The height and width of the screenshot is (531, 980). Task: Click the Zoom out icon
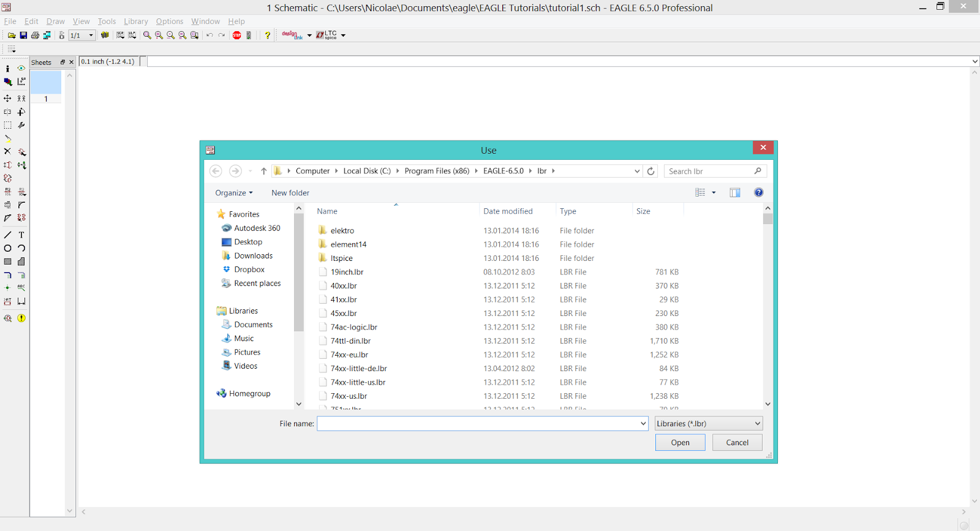tap(171, 36)
